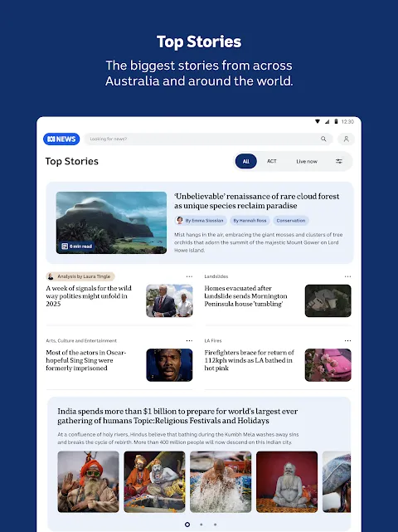This screenshot has height=532, width=398.
Task: Switch to the Live now tab
Action: tap(307, 162)
